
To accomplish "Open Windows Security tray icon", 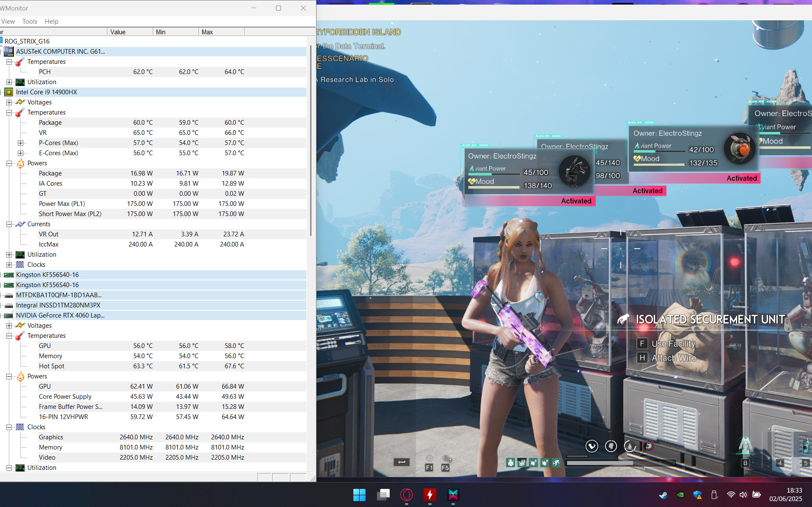I will pos(698,495).
